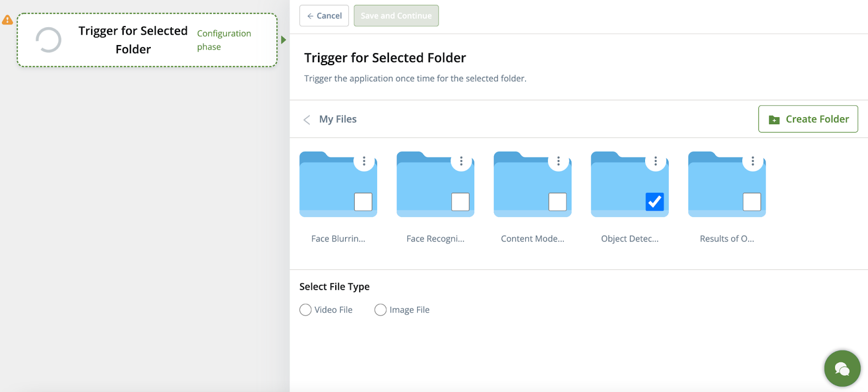Click the green arrow on trigger node

click(x=283, y=40)
